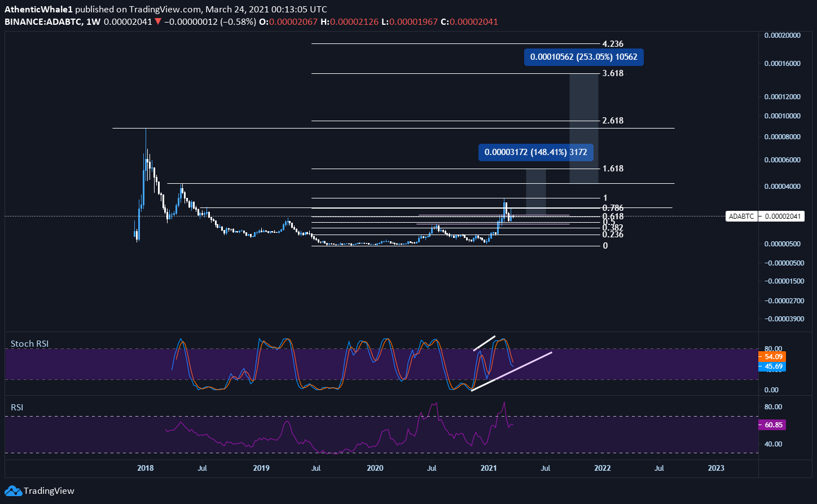Image resolution: width=817 pixels, height=504 pixels.
Task: Click the 0.786 Fibonacci level label
Action: [613, 208]
